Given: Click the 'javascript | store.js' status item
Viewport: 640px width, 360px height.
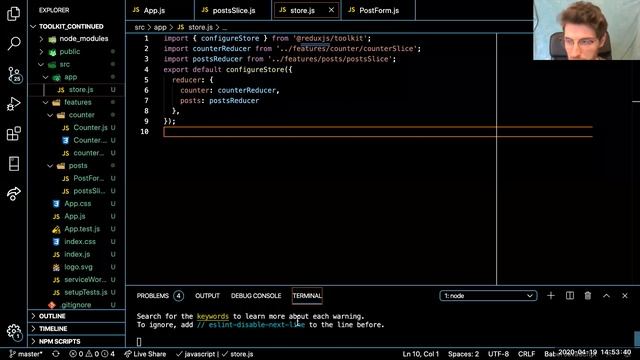Looking at the screenshot, I should pyautogui.click(x=215, y=354).
